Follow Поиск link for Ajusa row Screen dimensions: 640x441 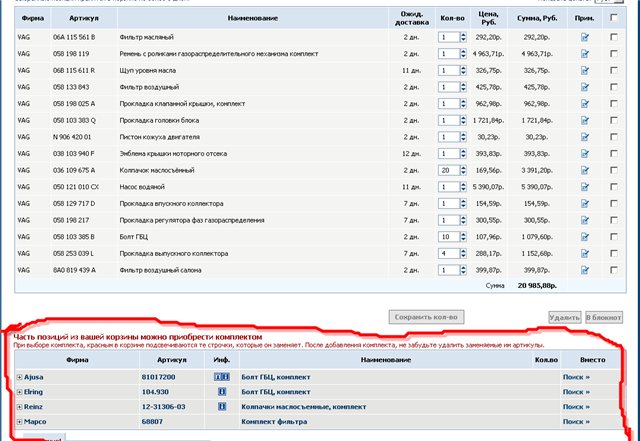[576, 377]
